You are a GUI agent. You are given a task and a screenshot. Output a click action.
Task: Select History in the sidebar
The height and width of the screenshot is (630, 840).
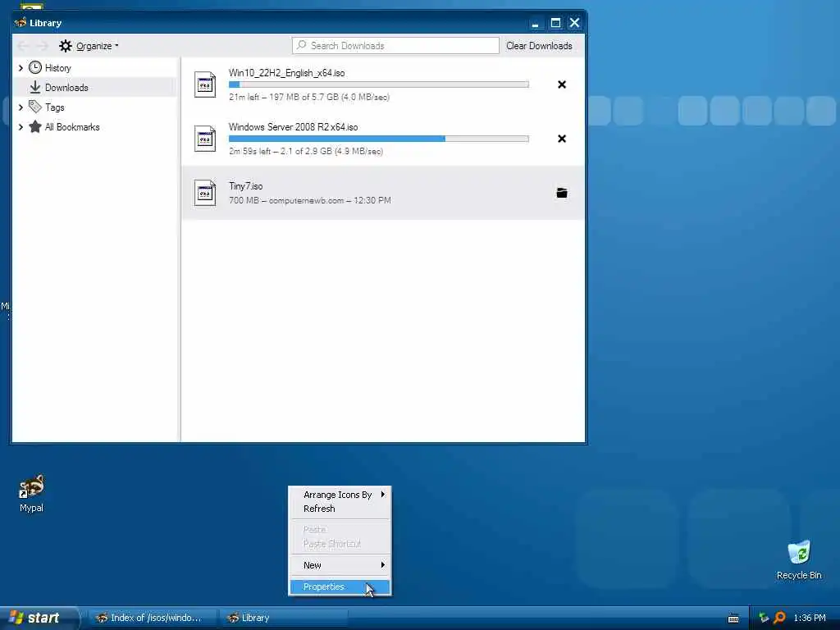(x=94, y=67)
